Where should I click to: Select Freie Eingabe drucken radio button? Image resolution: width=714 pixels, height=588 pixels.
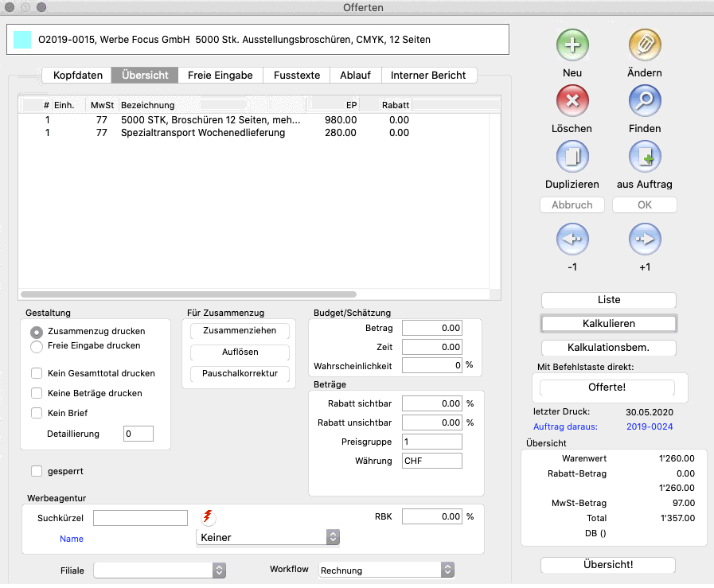(x=37, y=346)
